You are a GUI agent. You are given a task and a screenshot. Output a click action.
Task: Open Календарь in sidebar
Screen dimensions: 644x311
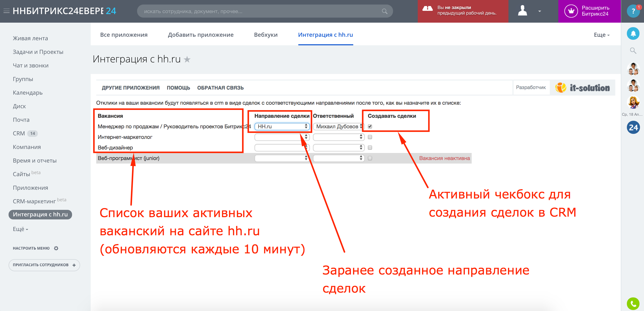tap(28, 93)
